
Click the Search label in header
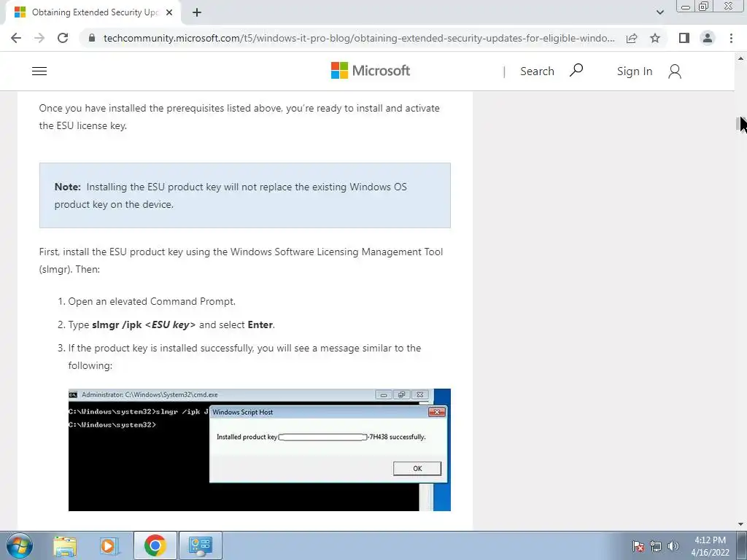click(x=537, y=71)
